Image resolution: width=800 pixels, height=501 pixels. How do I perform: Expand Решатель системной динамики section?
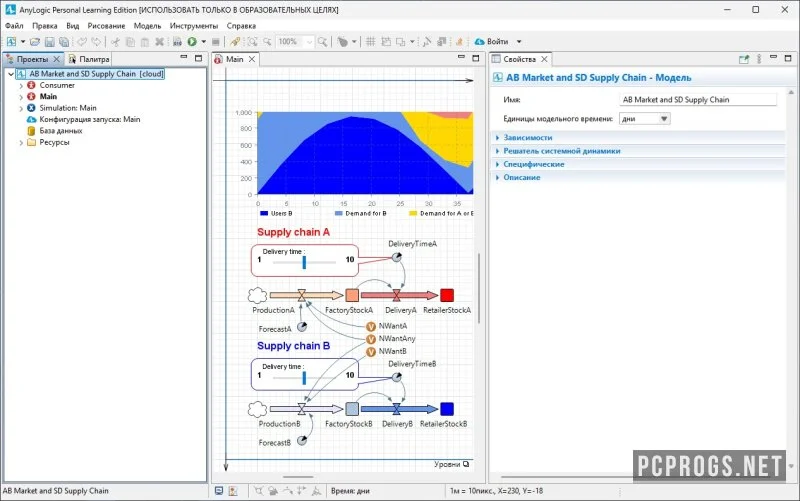[562, 151]
